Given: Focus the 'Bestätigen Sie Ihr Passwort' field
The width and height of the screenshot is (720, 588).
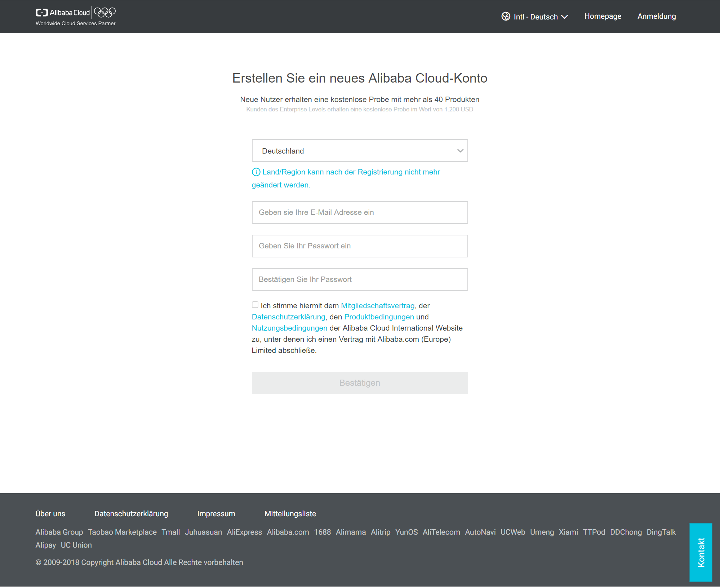Looking at the screenshot, I should 360,280.
